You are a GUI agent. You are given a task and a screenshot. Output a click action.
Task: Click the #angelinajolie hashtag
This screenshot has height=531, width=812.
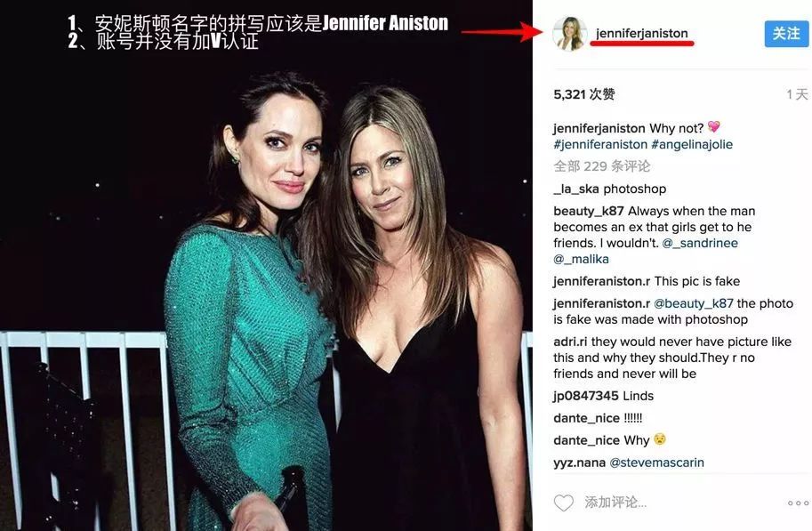(692, 145)
